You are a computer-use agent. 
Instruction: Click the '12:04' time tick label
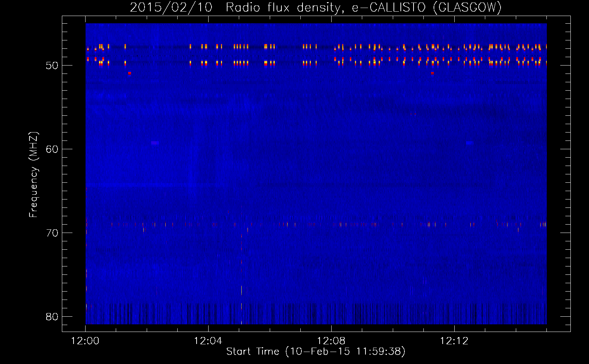208,341
